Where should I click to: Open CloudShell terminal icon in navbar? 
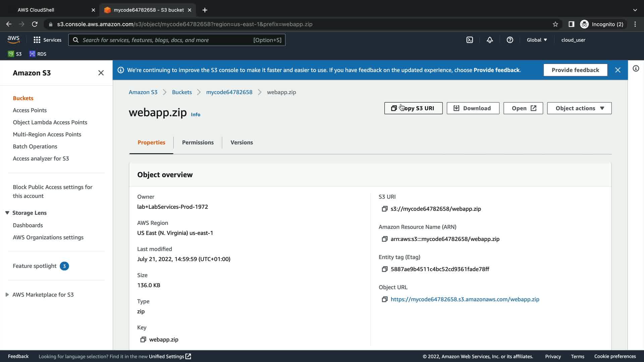coord(470,40)
